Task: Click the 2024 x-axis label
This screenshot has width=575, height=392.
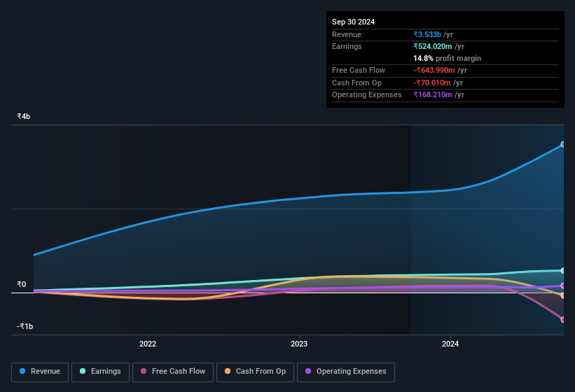Action: click(450, 344)
